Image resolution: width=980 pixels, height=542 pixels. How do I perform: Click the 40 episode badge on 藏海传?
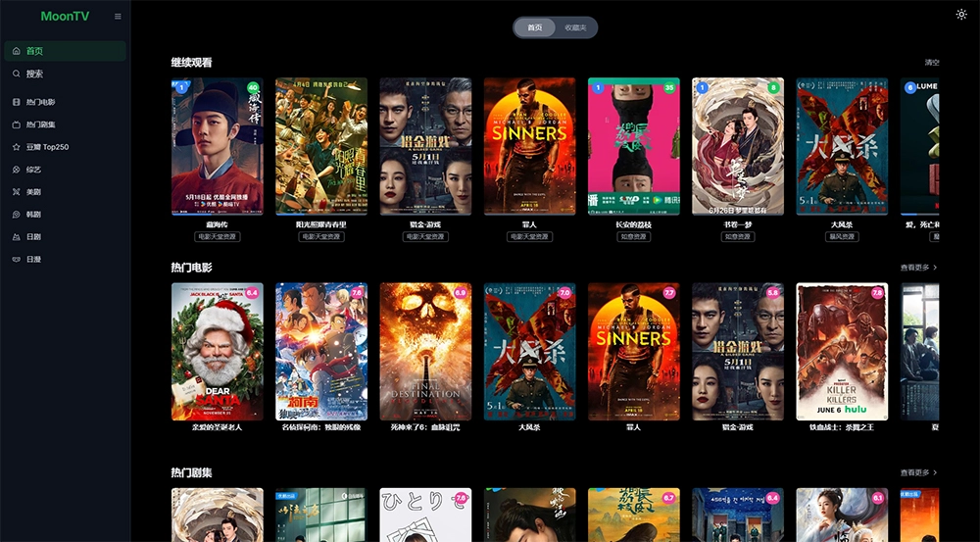coord(253,87)
